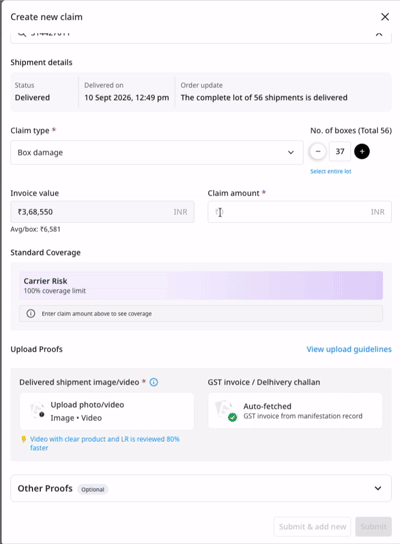Click the info icon in coverage notice
400x544 pixels.
(31, 313)
